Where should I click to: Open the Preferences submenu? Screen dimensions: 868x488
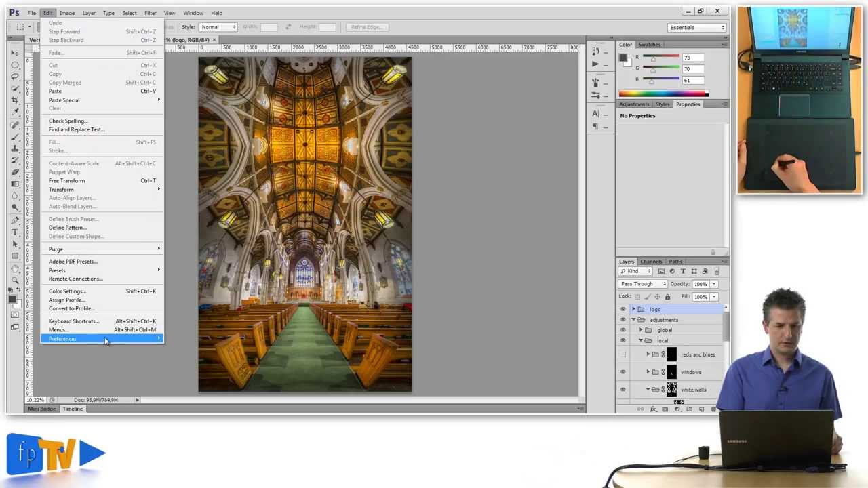click(x=102, y=339)
